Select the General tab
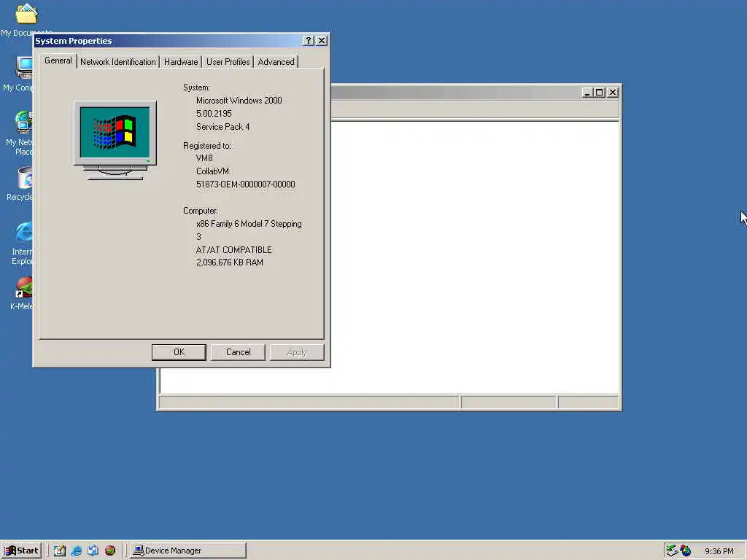This screenshot has height=560, width=747. click(58, 61)
